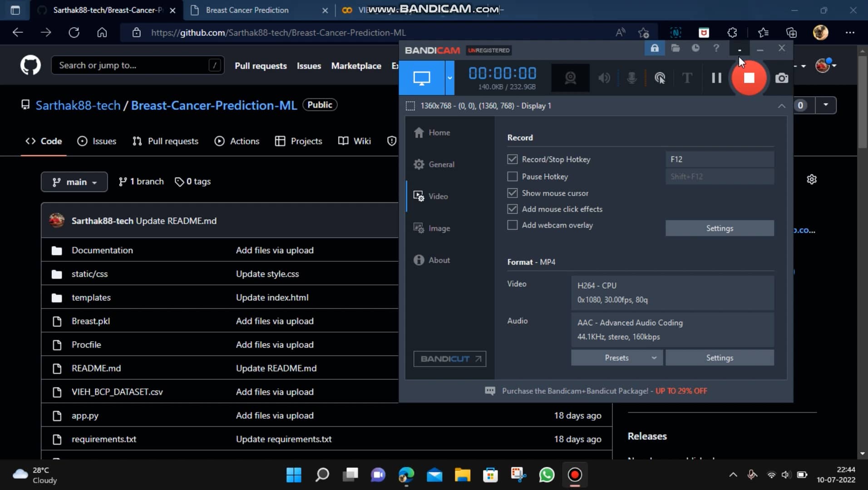Open the README.md file link
Viewport: 868px width, 490px height.
tap(96, 368)
